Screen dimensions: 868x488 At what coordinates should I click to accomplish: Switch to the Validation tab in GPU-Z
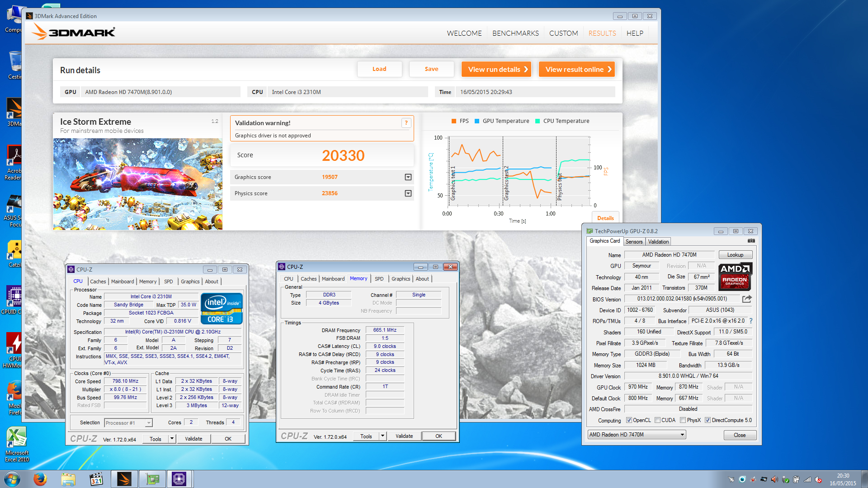658,242
